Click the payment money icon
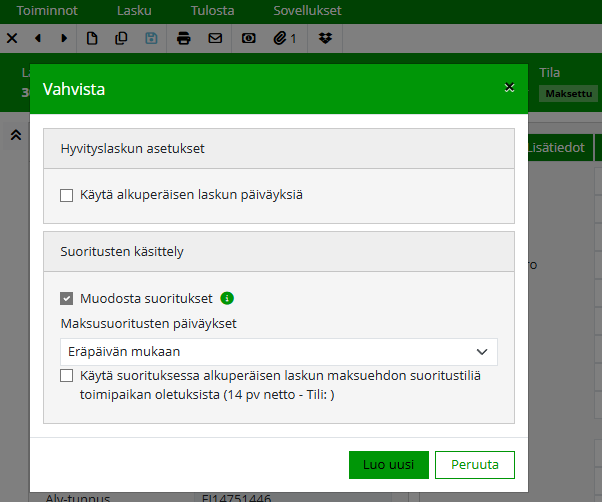The height and width of the screenshot is (502, 602). [x=249, y=38]
